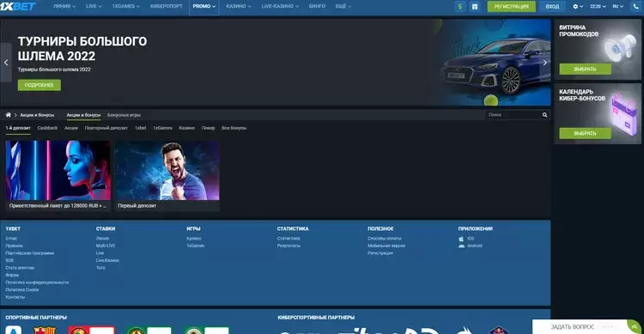This screenshot has width=644, height=334.
Task: Select the Акции filter tab
Action: click(71, 128)
